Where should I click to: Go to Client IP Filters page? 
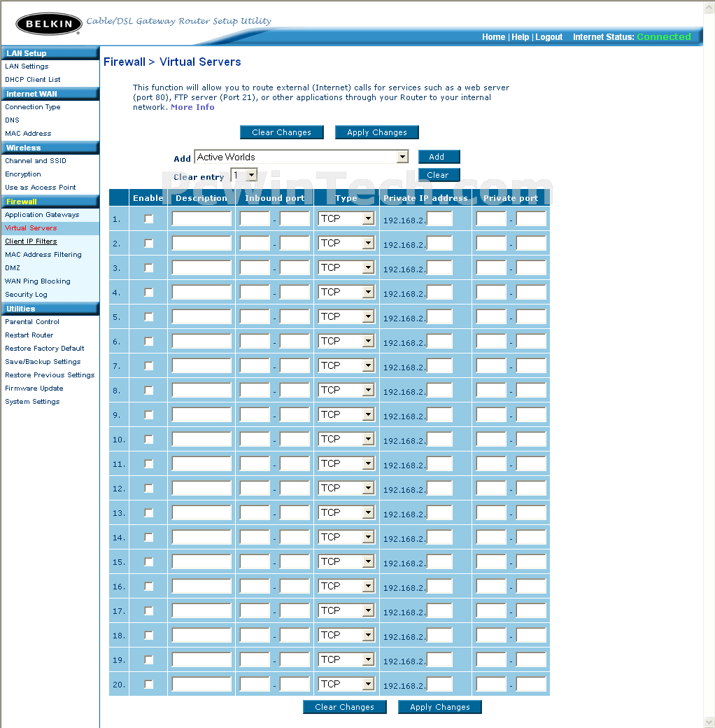31,241
